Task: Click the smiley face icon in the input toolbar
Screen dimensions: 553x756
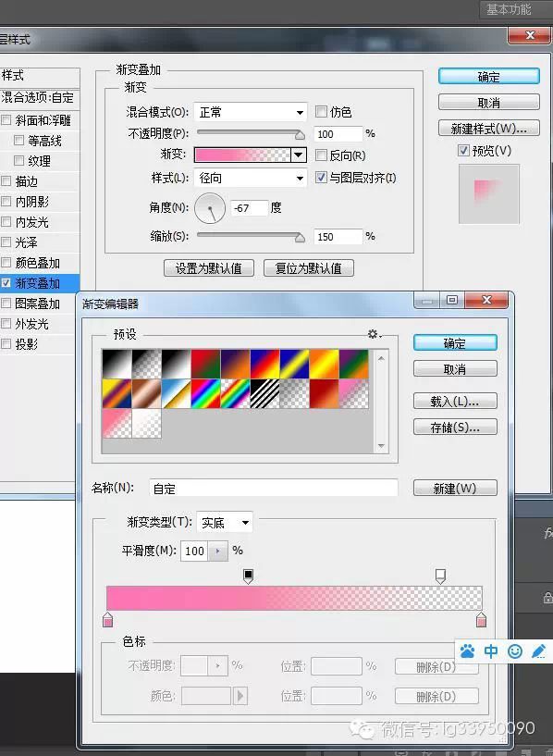Action: pyautogui.click(x=515, y=651)
